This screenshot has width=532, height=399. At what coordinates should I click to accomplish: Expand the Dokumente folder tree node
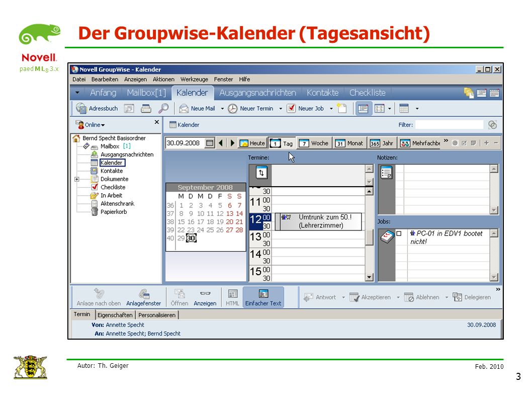pyautogui.click(x=77, y=179)
